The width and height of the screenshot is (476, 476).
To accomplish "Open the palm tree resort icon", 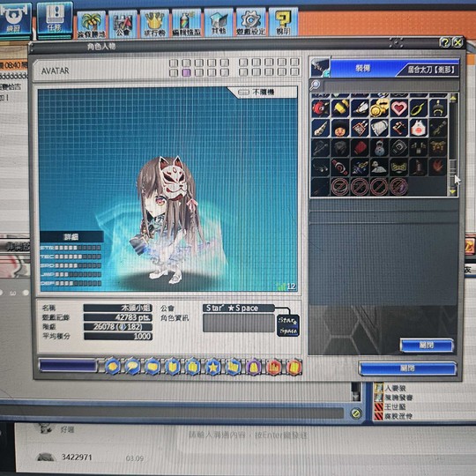I will pyautogui.click(x=92, y=25).
